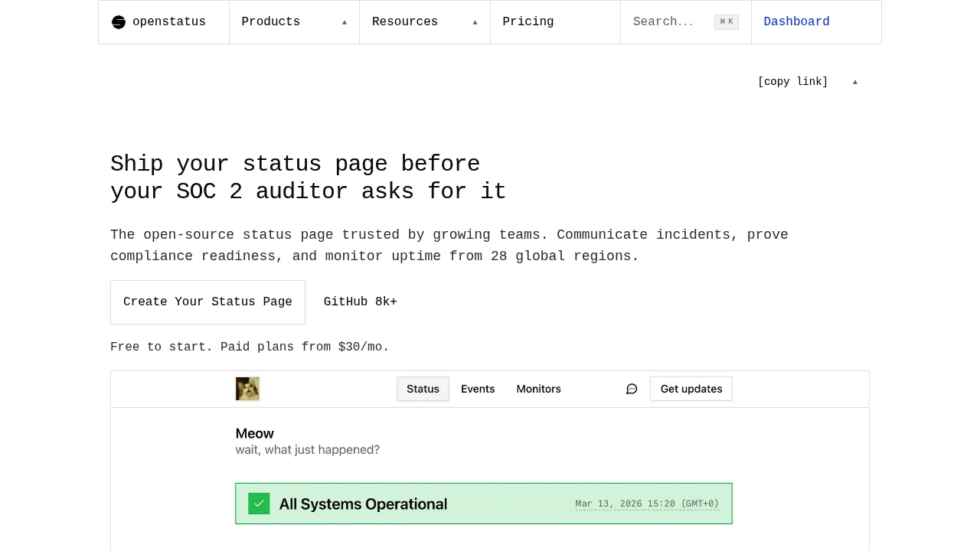
Task: Expand the Products dropdown menu
Action: 294,22
